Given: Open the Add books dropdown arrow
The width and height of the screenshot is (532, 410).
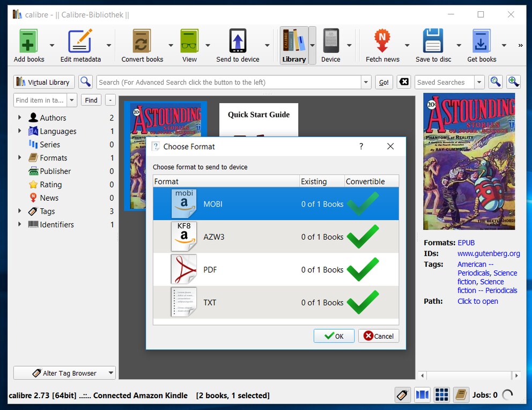Looking at the screenshot, I should pos(52,45).
